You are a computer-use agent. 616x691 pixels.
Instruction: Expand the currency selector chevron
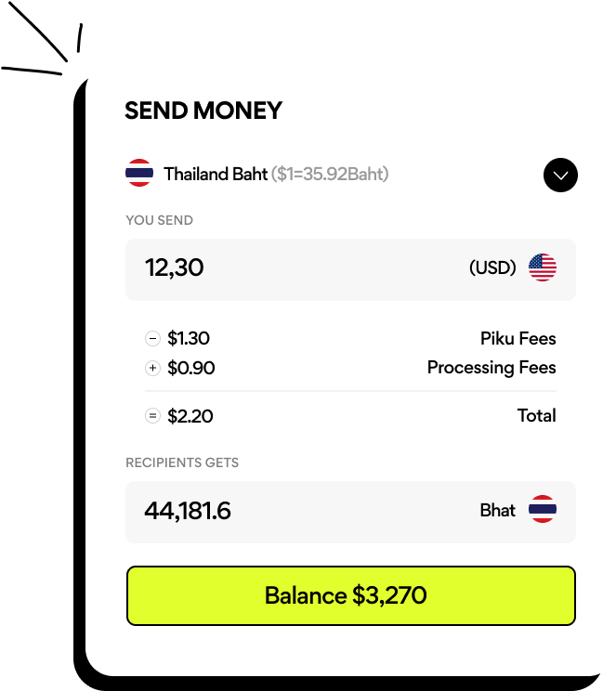click(x=561, y=175)
